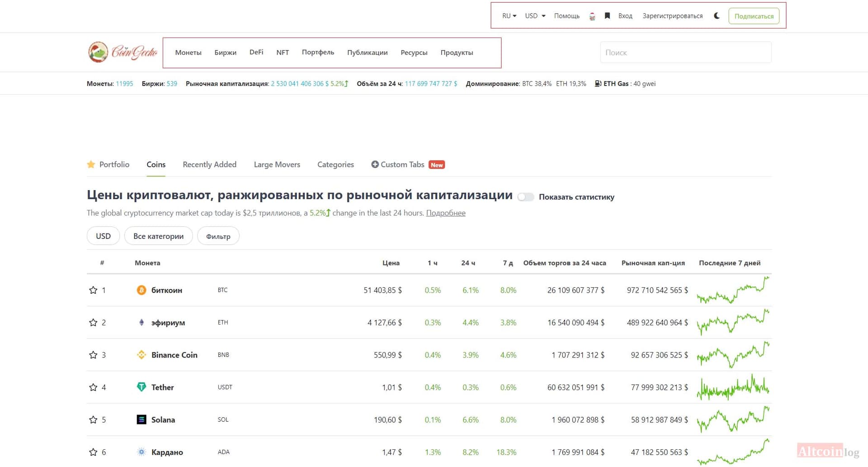Open the bookmark icon in top bar

point(607,16)
